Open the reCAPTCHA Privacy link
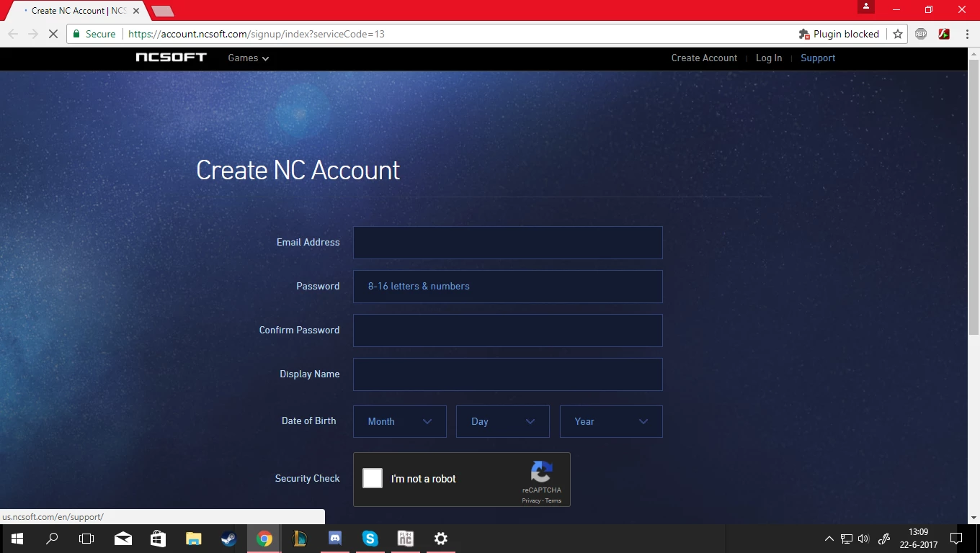The height and width of the screenshot is (553, 980). 531,500
